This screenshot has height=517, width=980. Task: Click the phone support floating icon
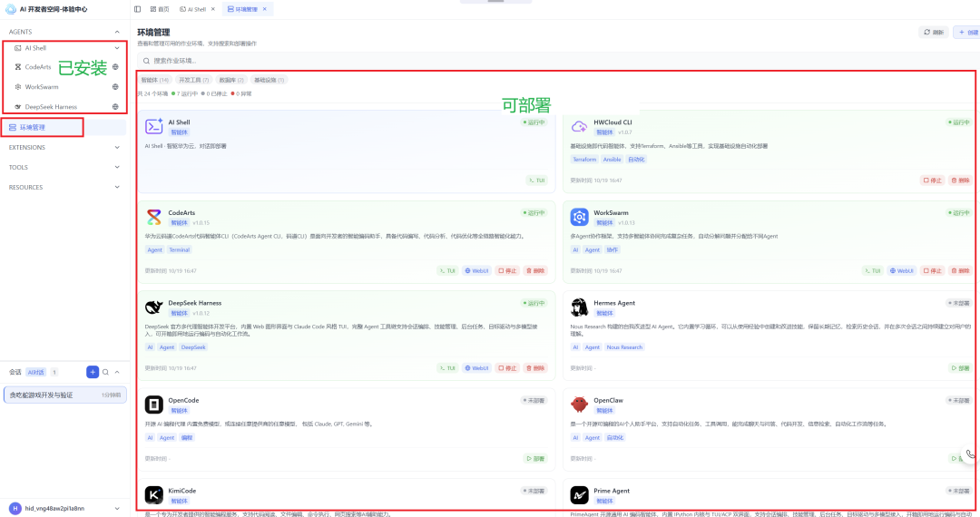pyautogui.click(x=970, y=454)
